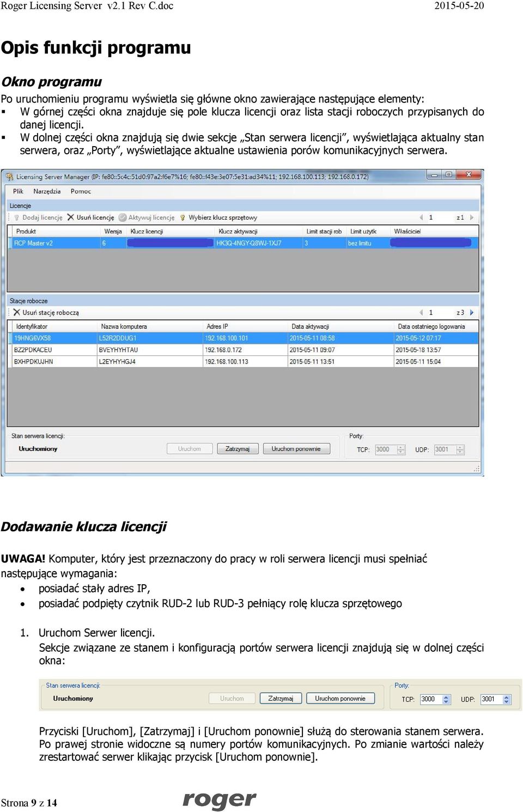Screen dimensions: 523x812
Task: Sort by Limit użytk column header
Action: point(368,232)
